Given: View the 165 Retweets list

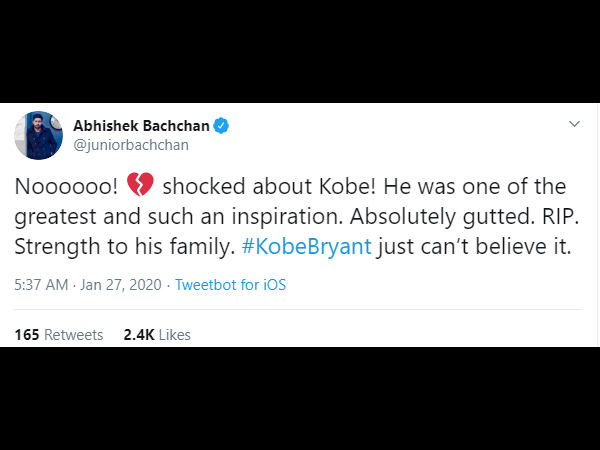Looking at the screenshot, I should [59, 335].
